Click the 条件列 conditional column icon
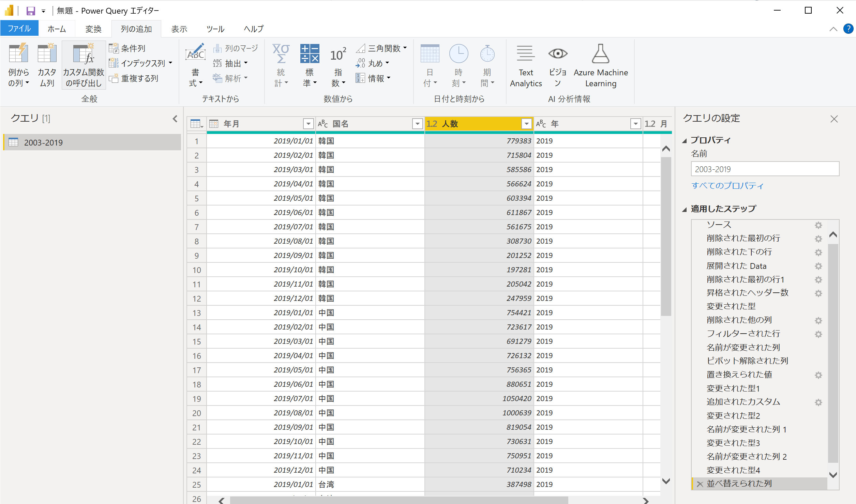This screenshot has height=504, width=856. pos(114,48)
